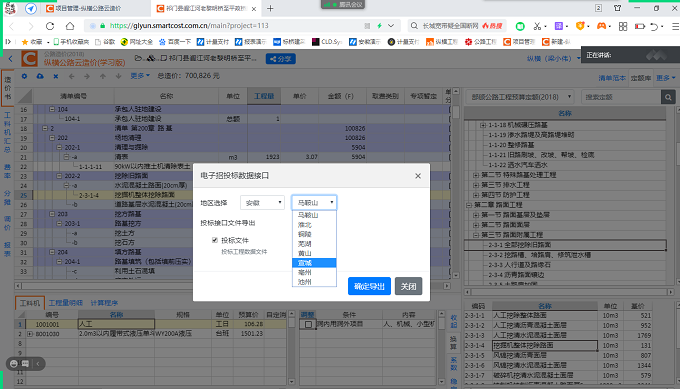
Task: Click the cloud upload icon in app toolbar
Action: (40, 76)
